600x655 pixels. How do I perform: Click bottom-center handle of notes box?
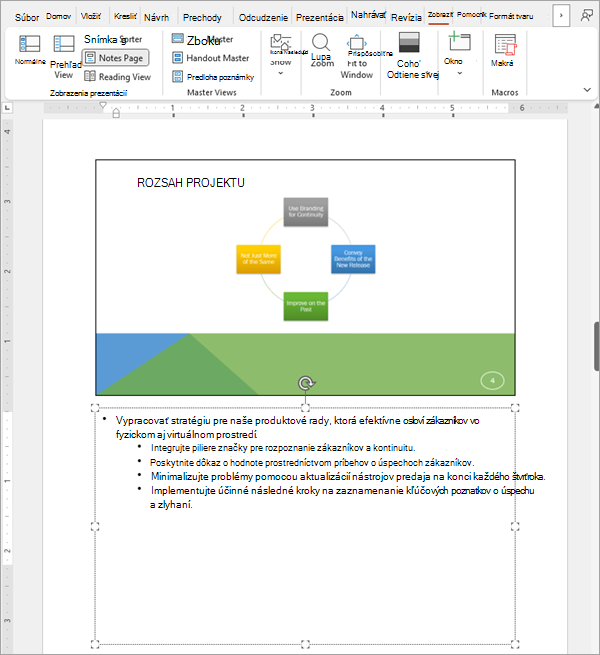305,644
